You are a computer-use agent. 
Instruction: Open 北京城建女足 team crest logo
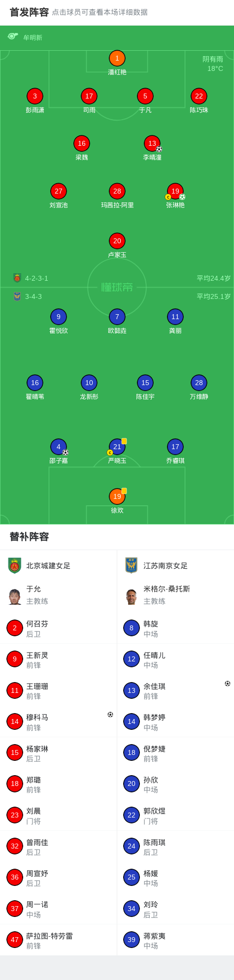point(15,565)
